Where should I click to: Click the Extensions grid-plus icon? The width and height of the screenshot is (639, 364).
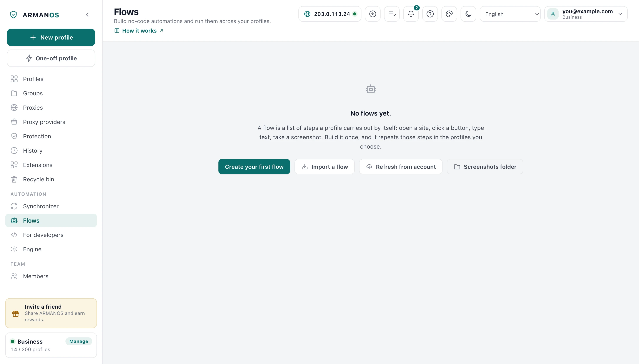point(14,165)
